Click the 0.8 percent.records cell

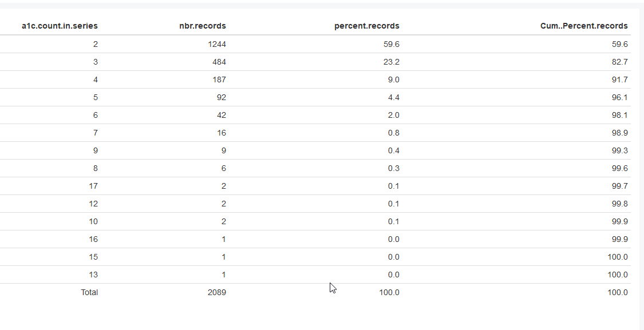tap(394, 133)
